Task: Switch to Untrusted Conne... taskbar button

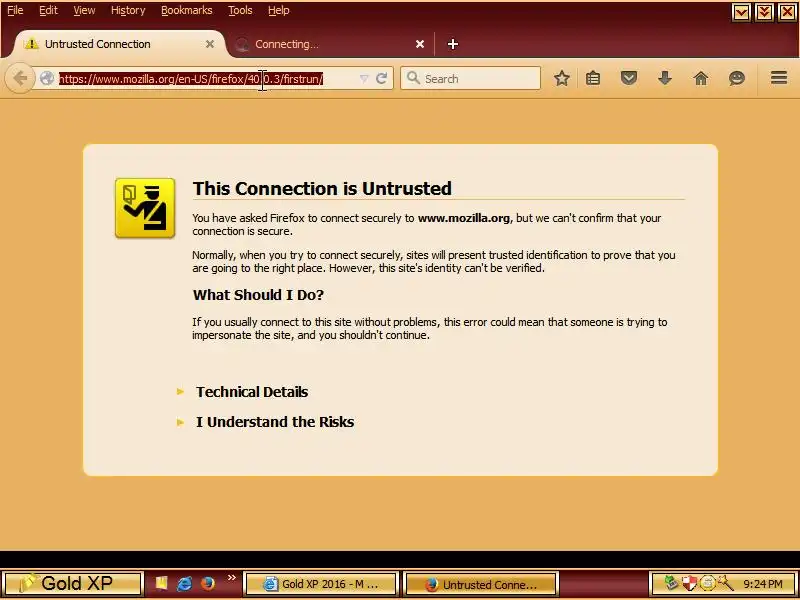Action: tap(481, 584)
